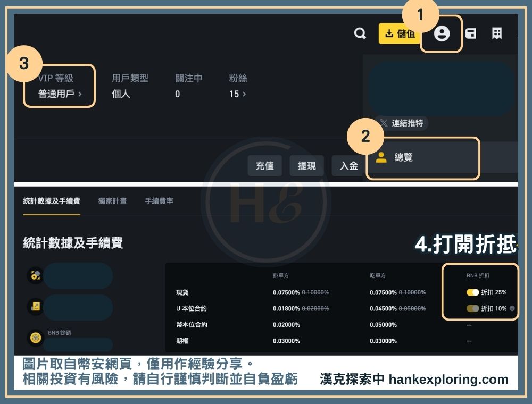The width and height of the screenshot is (532, 404).
Task: Click the 關注中 count 0
Action: click(178, 94)
